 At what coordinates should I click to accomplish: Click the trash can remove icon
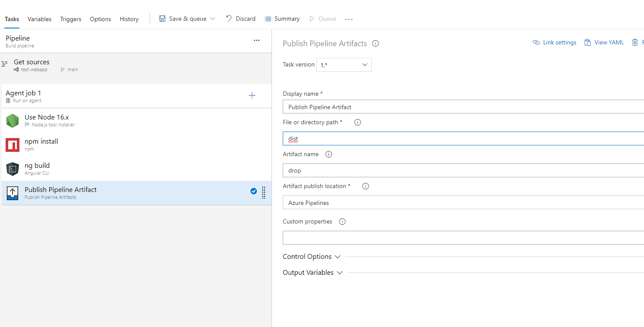click(635, 42)
